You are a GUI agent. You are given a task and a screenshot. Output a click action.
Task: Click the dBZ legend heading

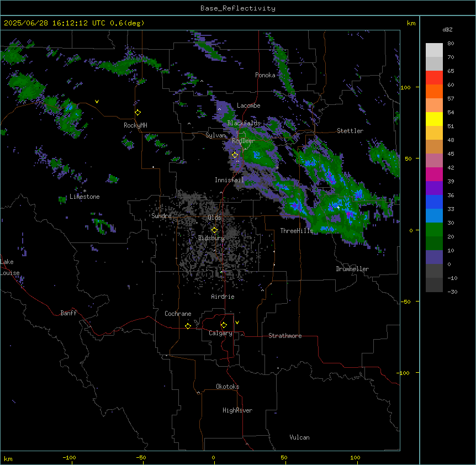pyautogui.click(x=447, y=30)
